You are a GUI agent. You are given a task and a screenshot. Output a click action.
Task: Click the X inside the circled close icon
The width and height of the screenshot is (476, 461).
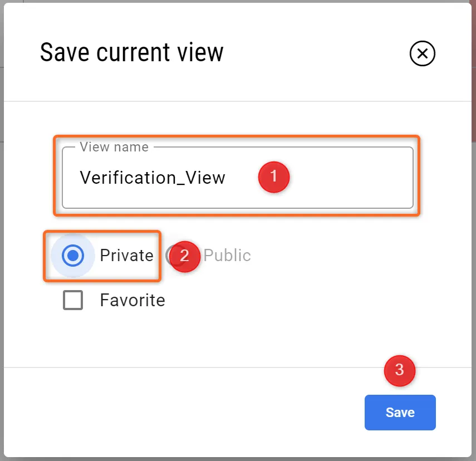point(422,54)
